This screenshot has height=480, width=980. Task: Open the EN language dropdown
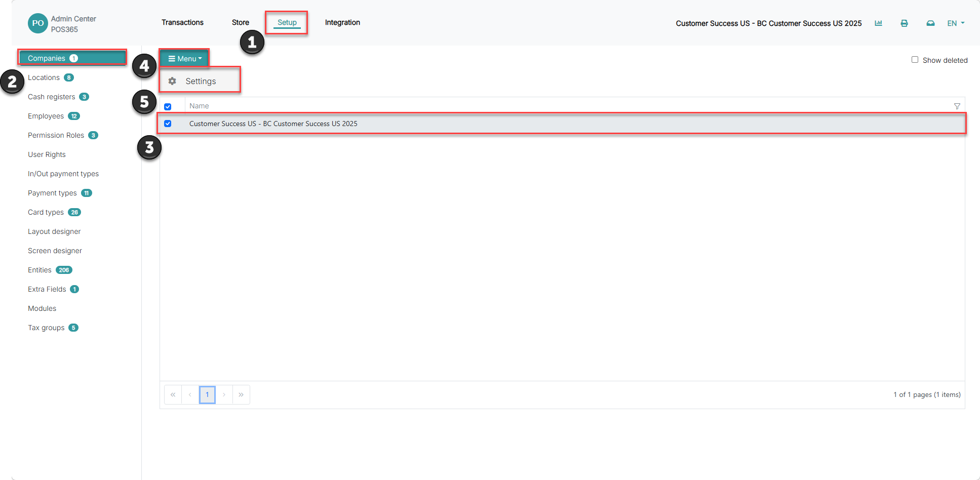(x=956, y=23)
